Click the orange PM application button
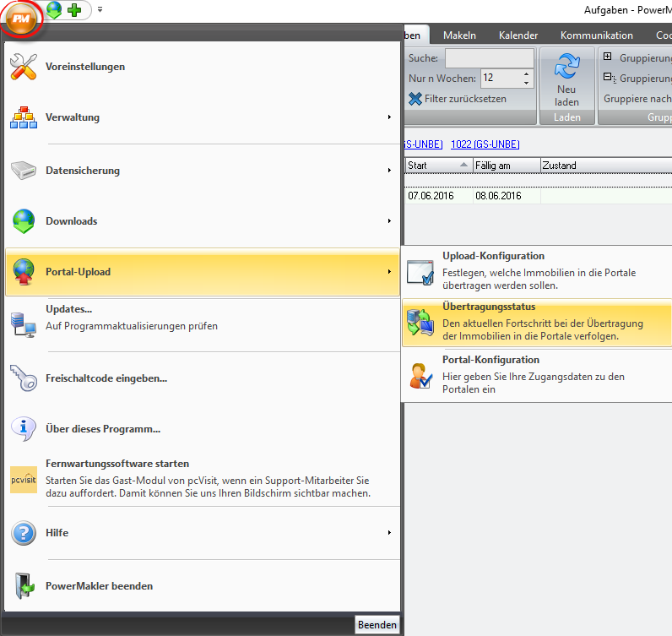 [21, 18]
